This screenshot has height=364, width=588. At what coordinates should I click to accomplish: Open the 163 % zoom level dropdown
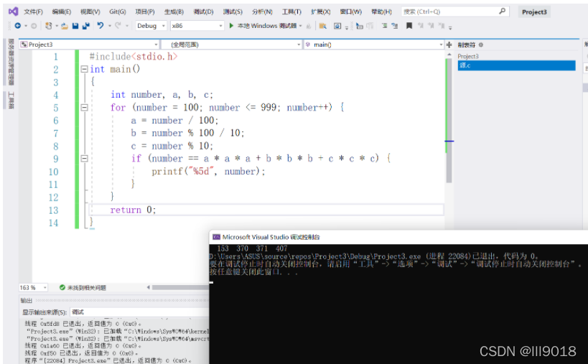[33, 287]
